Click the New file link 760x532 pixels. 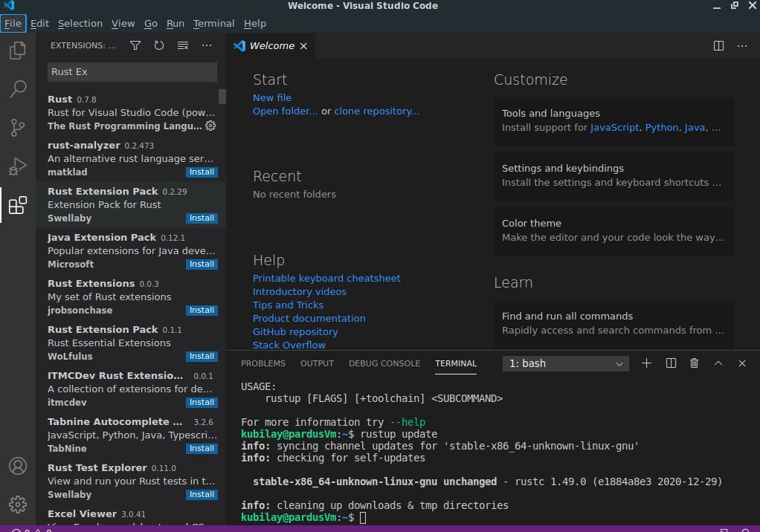click(x=272, y=98)
